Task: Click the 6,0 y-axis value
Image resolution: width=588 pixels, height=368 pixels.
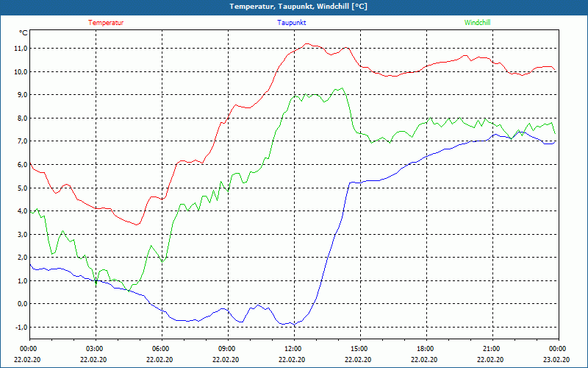Action: coord(22,164)
